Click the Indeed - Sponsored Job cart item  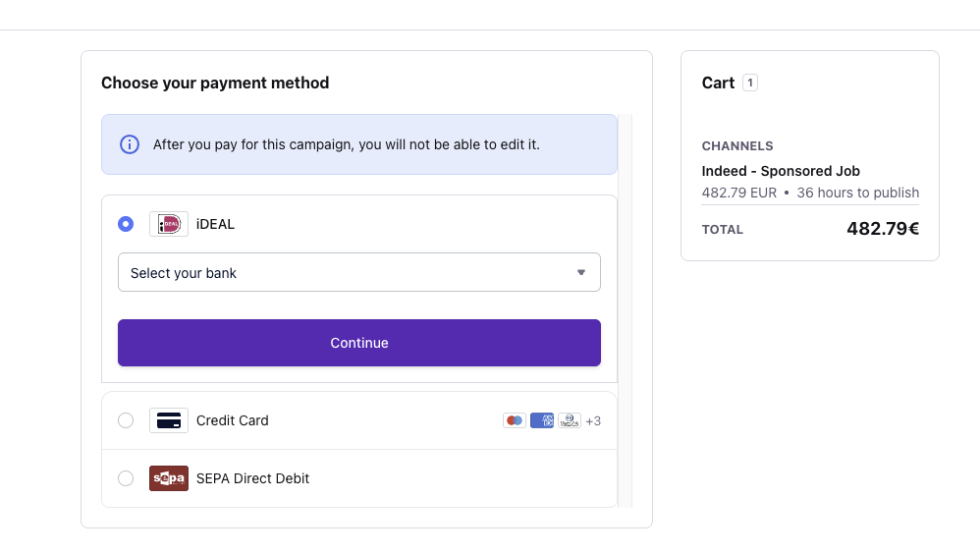[x=781, y=171]
